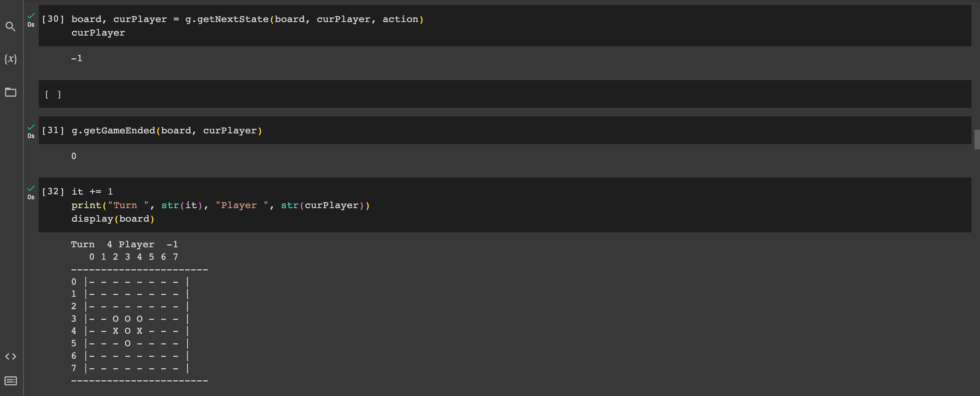The height and width of the screenshot is (396, 980).
Task: Click the getNextState code line in cell 30
Action: point(248,19)
